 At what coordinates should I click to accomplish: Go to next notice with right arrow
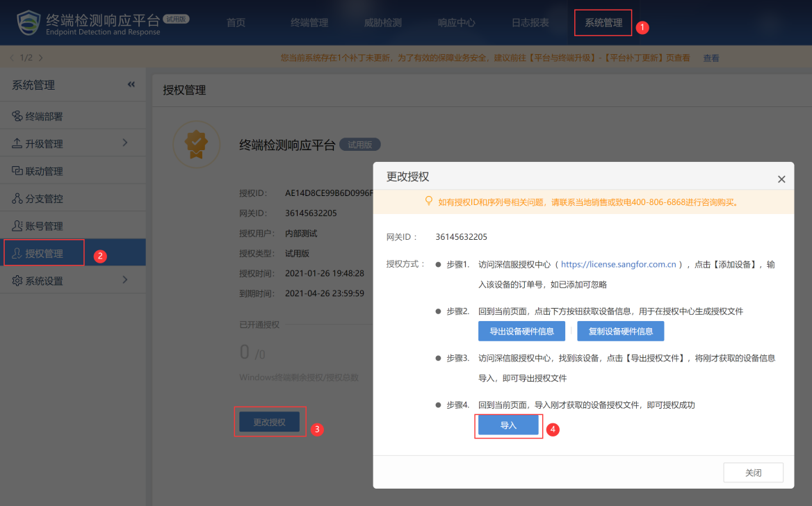pyautogui.click(x=41, y=58)
